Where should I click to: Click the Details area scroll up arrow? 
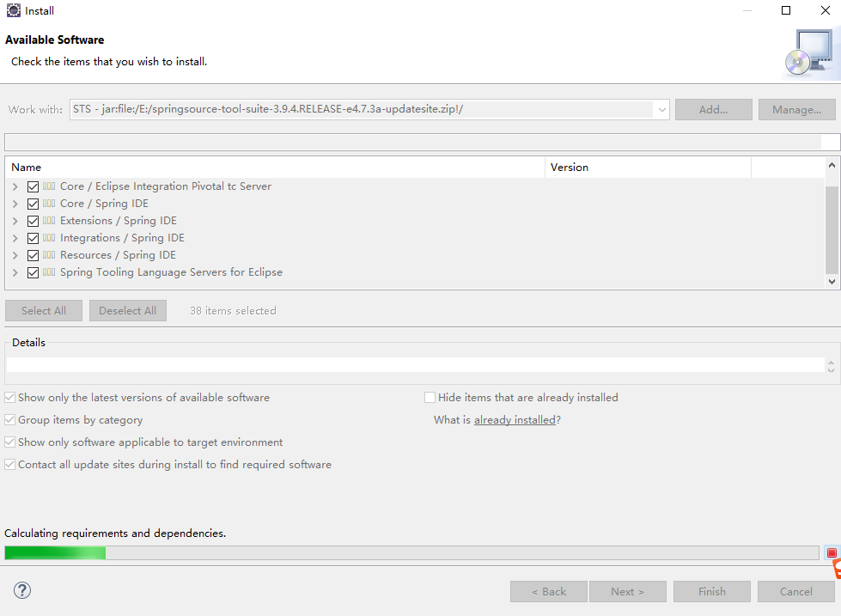coord(831,362)
